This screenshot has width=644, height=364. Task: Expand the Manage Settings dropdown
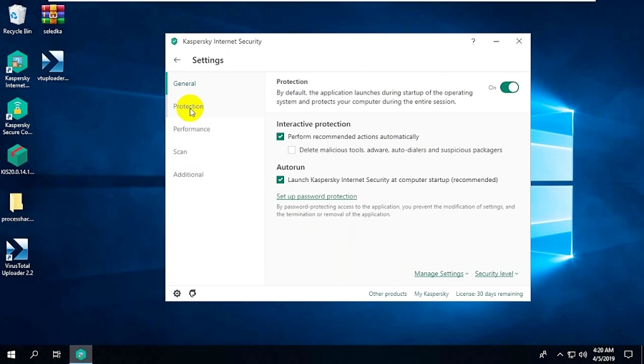[441, 274]
